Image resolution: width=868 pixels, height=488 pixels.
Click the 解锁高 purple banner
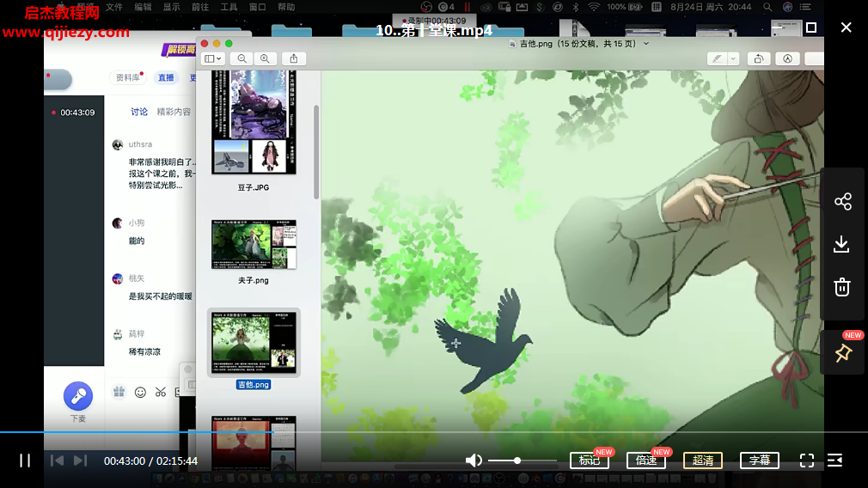click(x=179, y=50)
